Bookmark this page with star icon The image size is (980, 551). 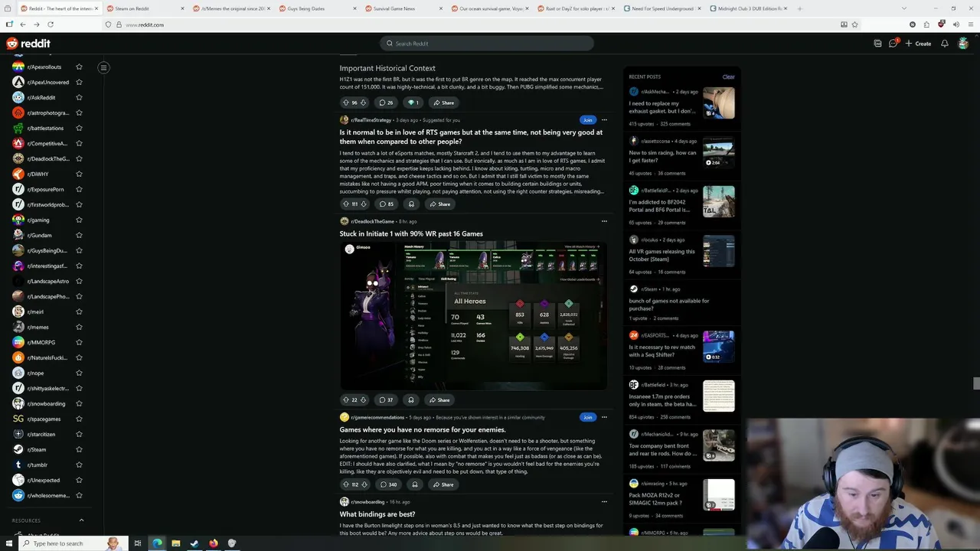coord(854,24)
